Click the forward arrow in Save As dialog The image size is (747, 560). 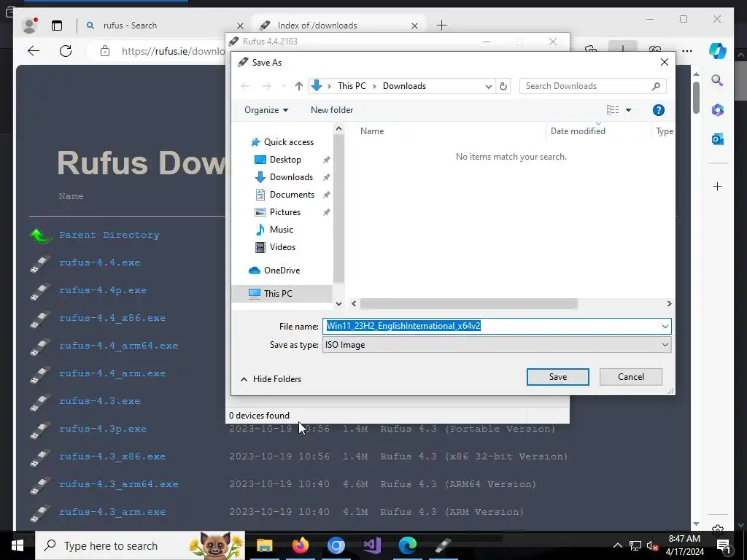(267, 86)
